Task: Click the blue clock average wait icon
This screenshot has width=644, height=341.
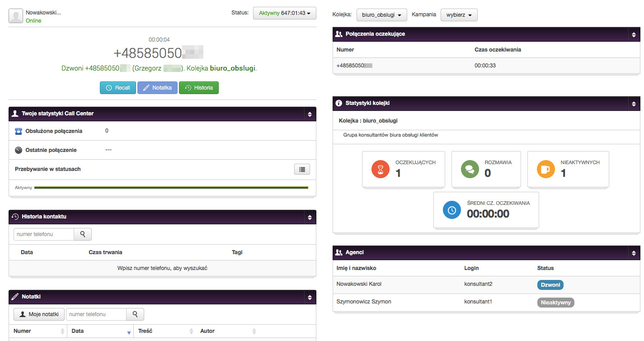Action: click(451, 210)
